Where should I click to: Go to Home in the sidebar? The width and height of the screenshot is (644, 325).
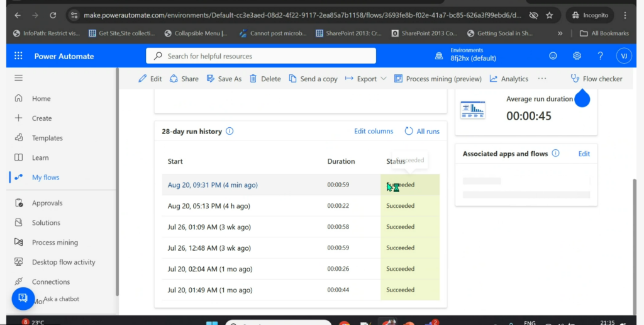click(x=41, y=99)
